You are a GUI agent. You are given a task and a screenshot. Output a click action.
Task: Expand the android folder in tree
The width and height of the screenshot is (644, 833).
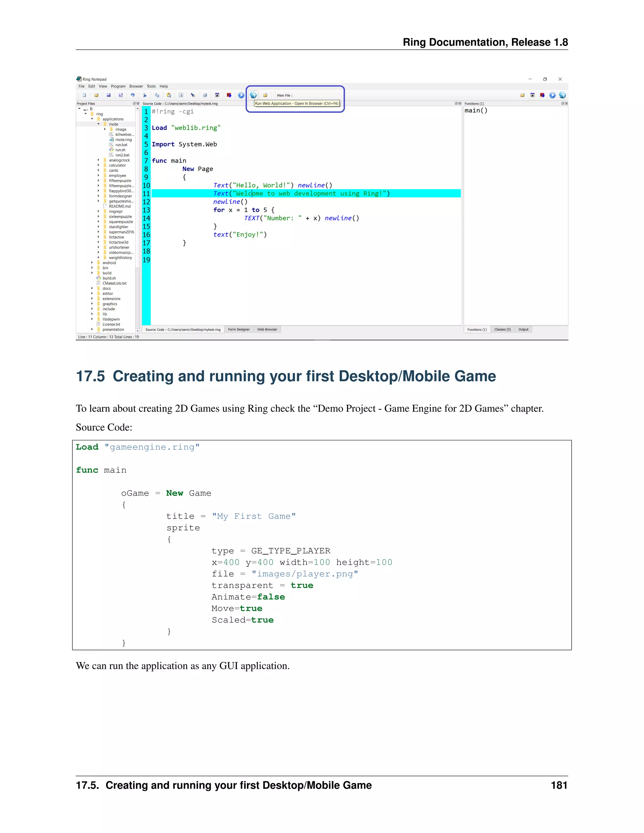[x=92, y=263]
